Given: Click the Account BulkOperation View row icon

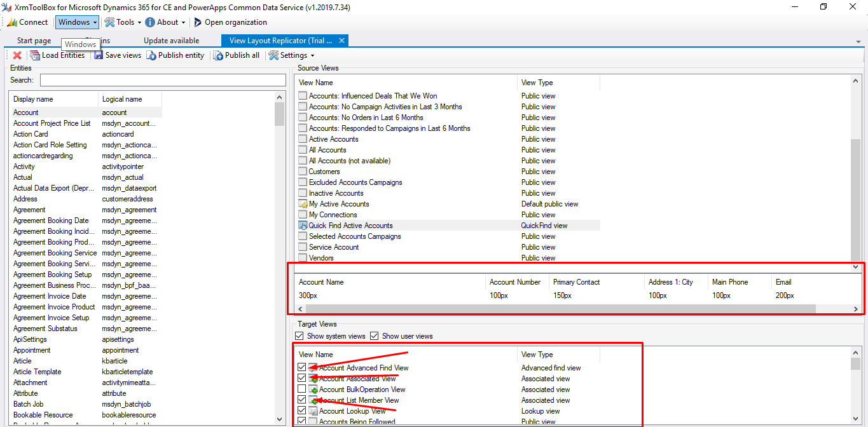Looking at the screenshot, I should (x=313, y=390).
